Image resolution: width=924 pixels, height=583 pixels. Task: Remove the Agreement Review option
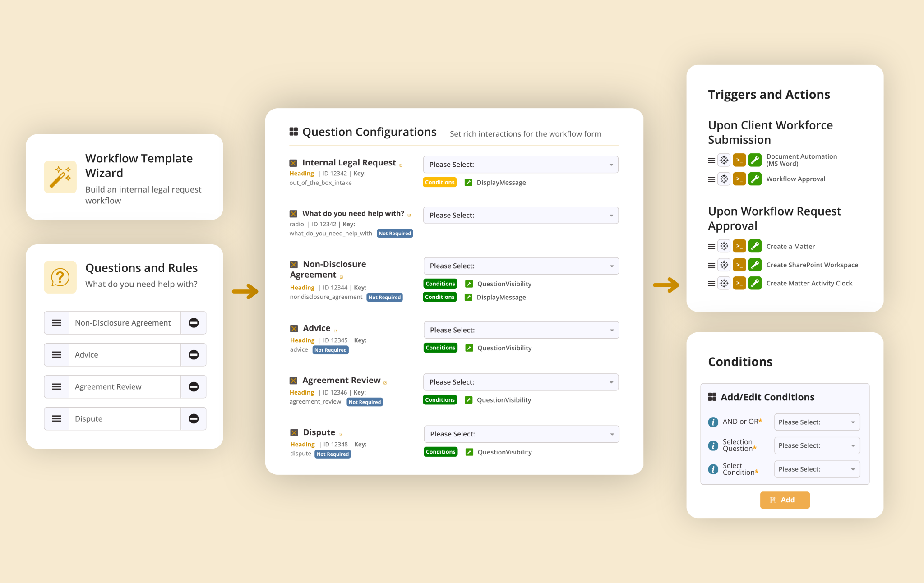click(194, 387)
